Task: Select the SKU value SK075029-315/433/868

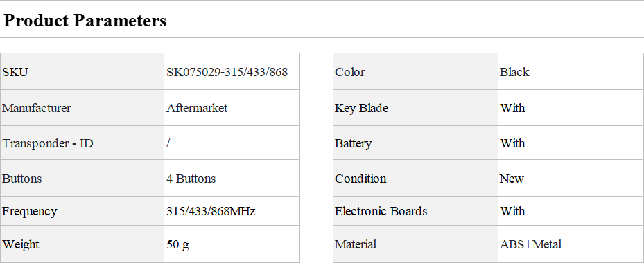Action: 227,72
